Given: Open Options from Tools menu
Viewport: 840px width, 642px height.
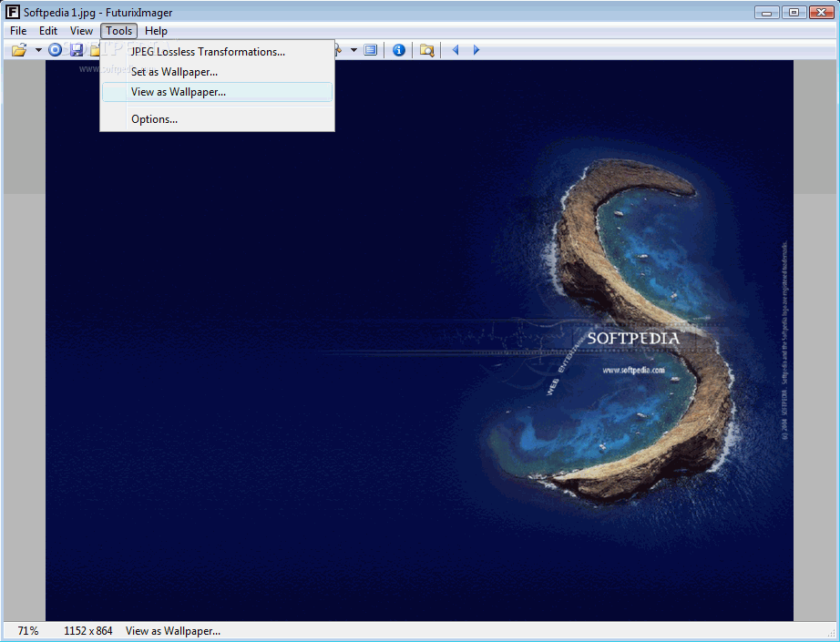Looking at the screenshot, I should coord(217,119).
